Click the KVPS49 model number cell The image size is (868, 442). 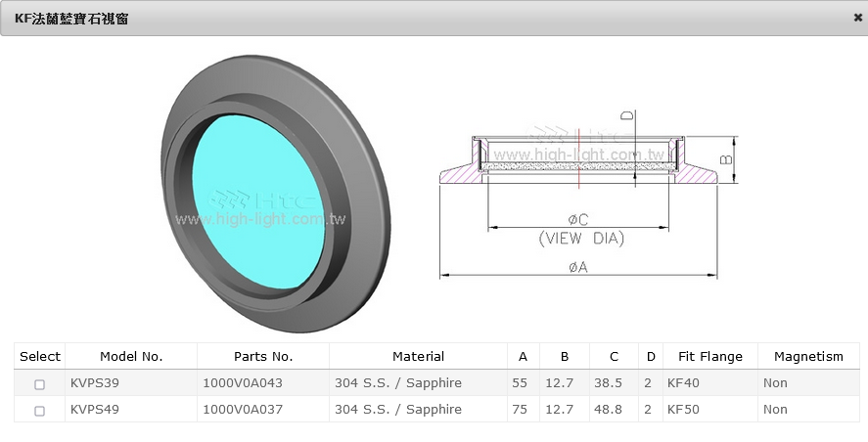tap(95, 410)
